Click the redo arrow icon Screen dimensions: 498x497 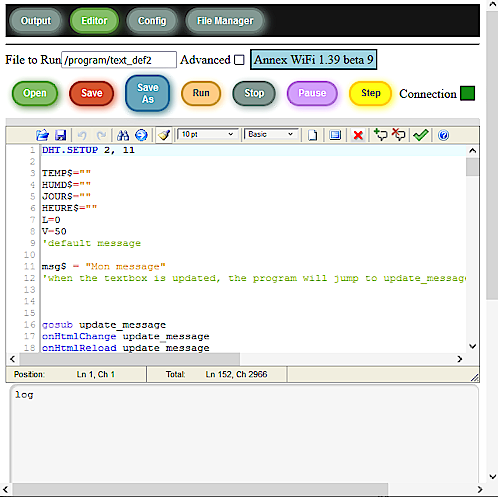[101, 135]
